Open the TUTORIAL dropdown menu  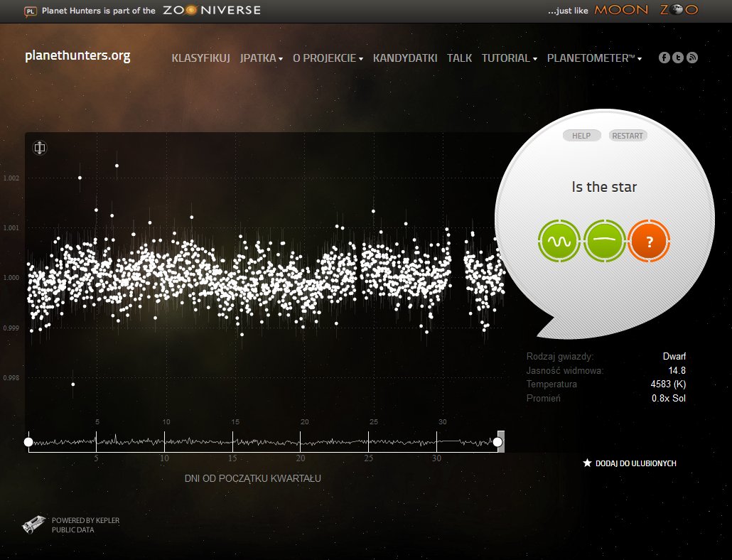click(509, 58)
